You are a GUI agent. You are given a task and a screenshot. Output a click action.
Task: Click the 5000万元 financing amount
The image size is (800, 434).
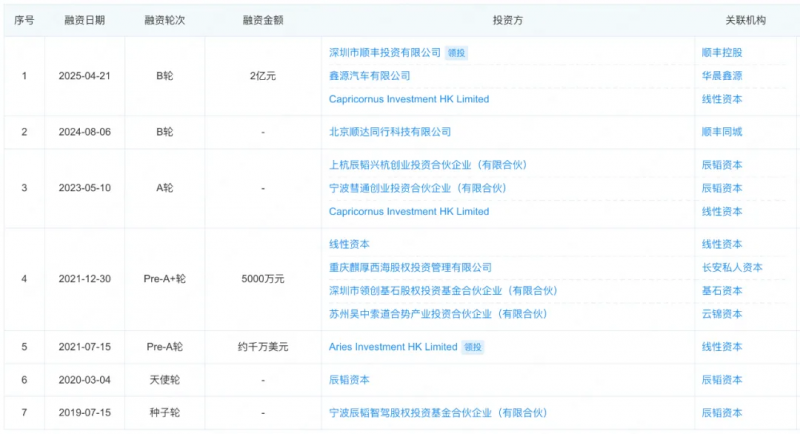tap(263, 279)
